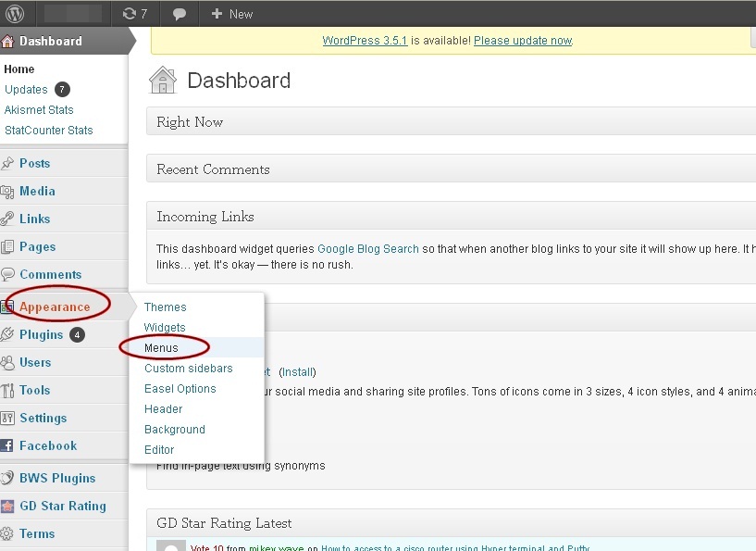Open the Appearance menu

(55, 307)
